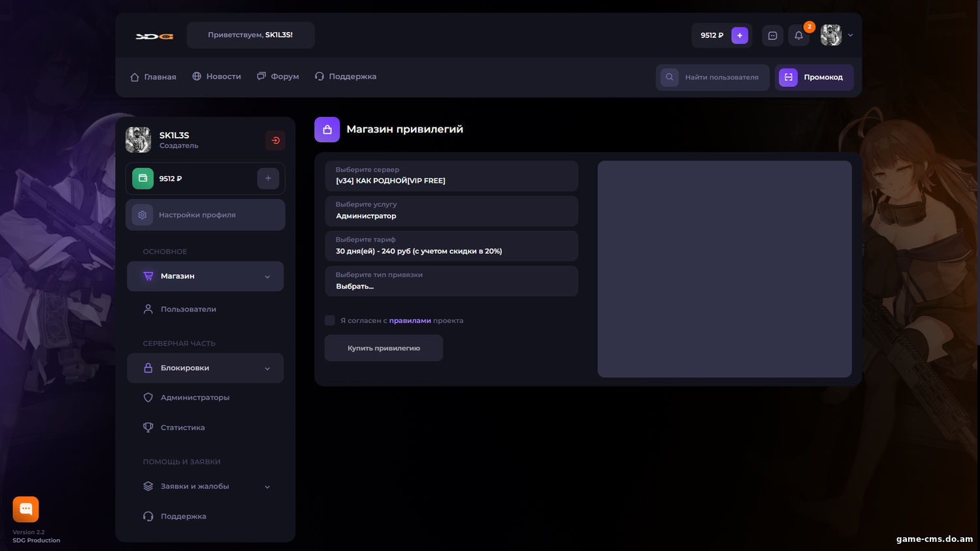Screen dimensions: 980x551
Task: Click the red logout icon beside SK1L3S
Action: click(275, 140)
